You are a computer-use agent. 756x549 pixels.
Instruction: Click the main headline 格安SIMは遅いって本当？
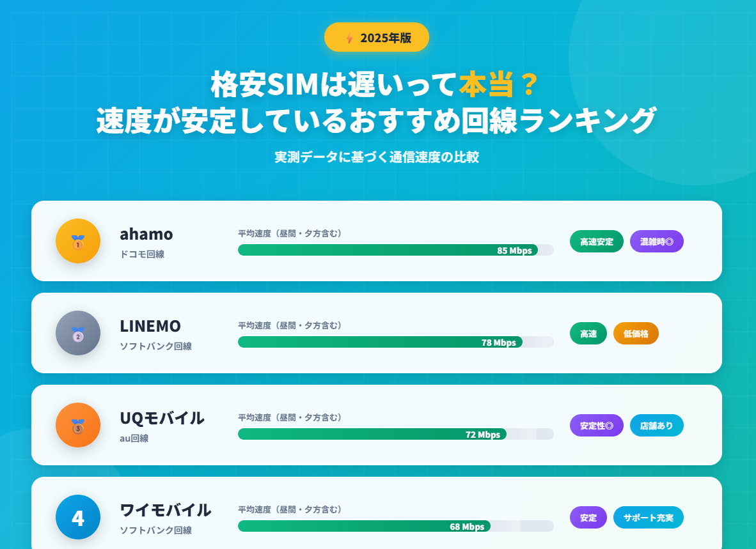tap(377, 85)
